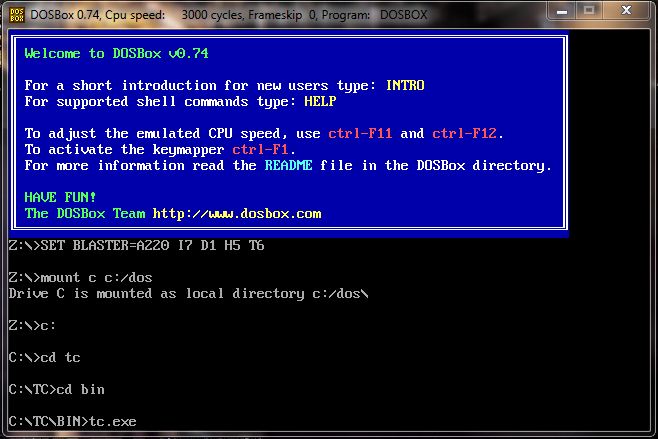Click the red ctrl-F12 shortcut text

pyautogui.click(x=465, y=133)
